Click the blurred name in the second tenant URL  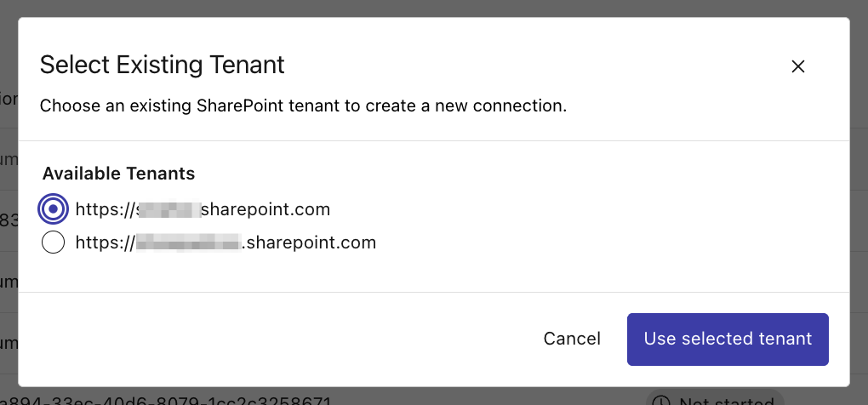point(191,242)
